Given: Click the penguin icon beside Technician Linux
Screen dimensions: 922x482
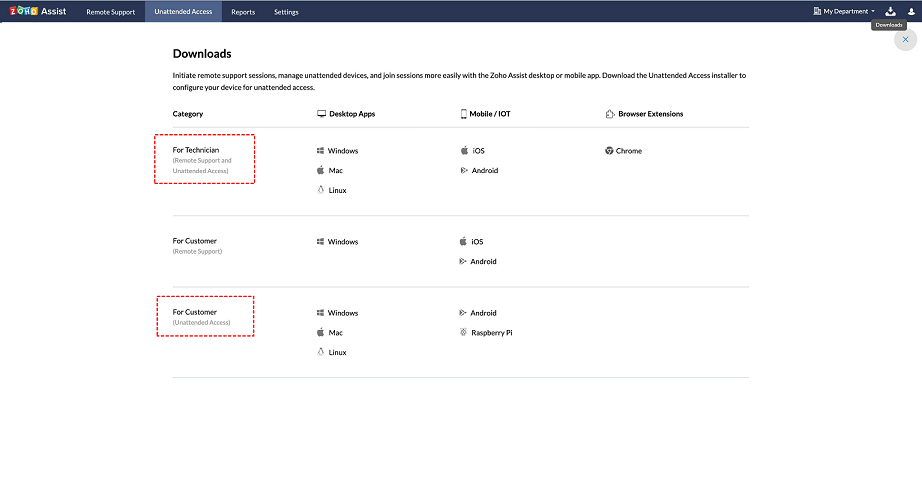Looking at the screenshot, I should click(320, 190).
